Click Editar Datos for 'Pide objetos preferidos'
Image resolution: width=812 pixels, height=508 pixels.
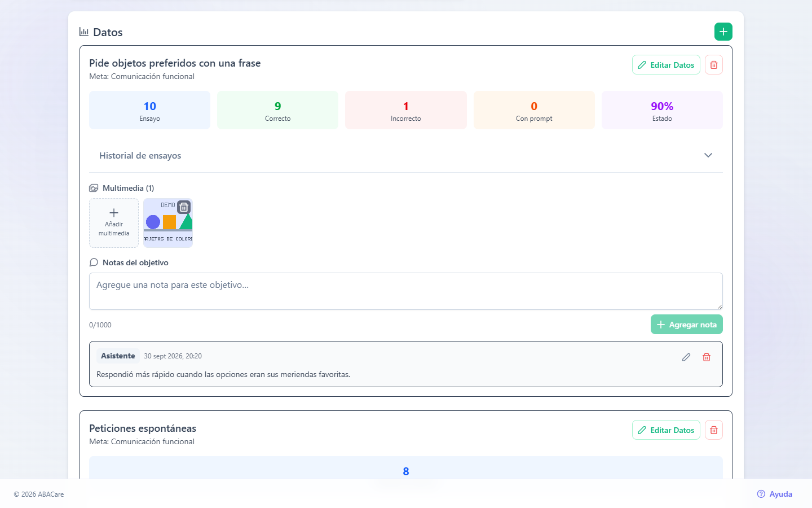click(x=666, y=65)
